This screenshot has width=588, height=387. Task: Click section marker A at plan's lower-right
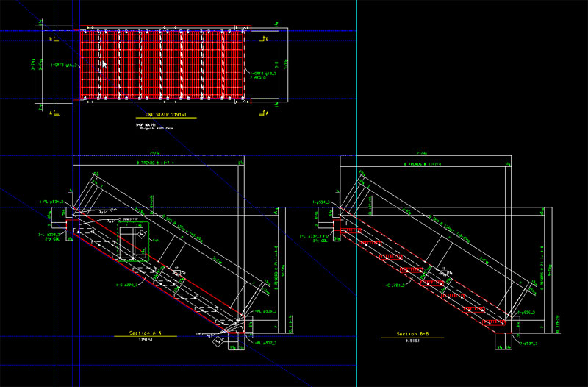point(266,114)
